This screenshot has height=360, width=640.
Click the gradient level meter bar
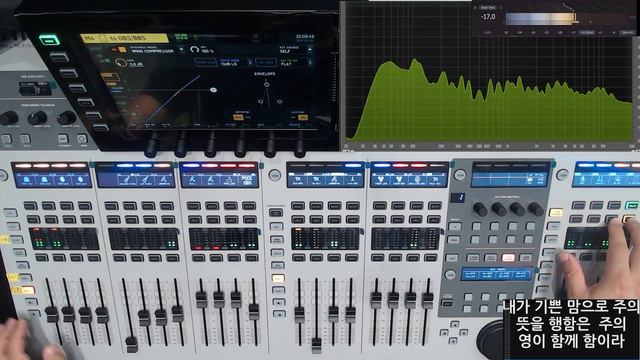(x=540, y=19)
